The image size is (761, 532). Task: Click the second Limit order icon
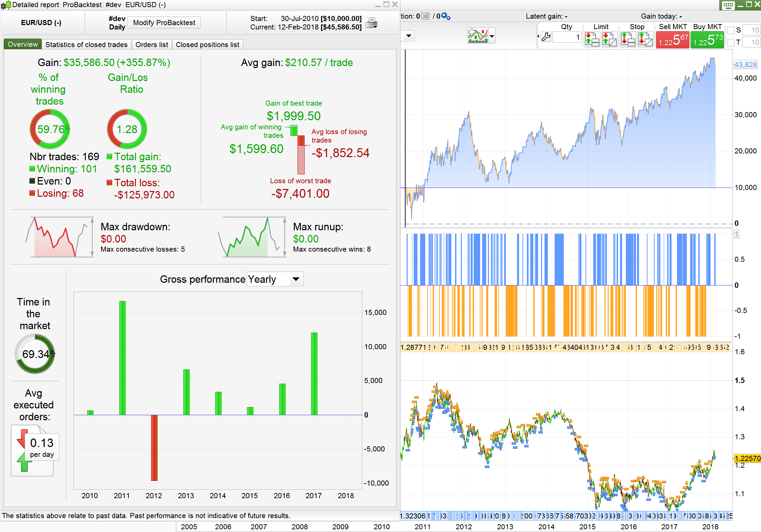coord(609,39)
